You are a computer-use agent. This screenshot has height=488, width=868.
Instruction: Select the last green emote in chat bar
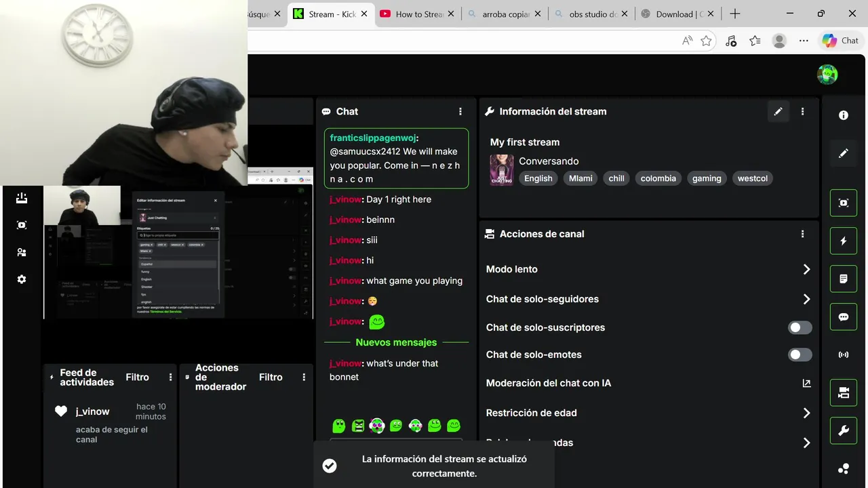(454, 426)
